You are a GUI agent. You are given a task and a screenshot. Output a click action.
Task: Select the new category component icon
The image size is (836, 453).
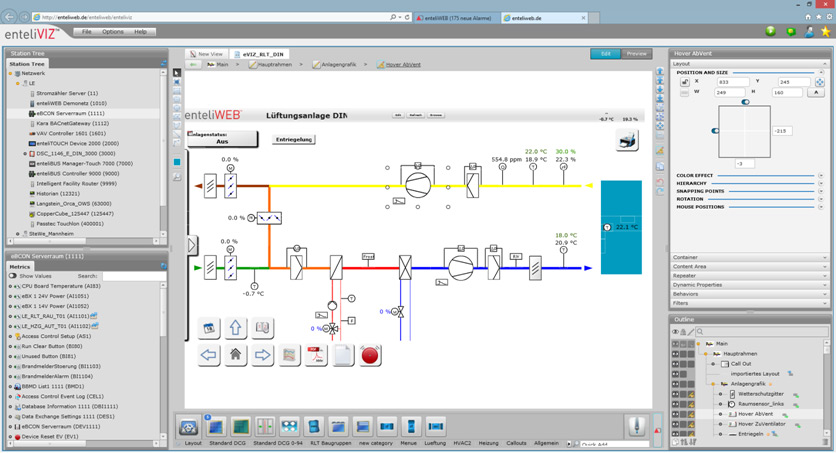[x=290, y=427]
